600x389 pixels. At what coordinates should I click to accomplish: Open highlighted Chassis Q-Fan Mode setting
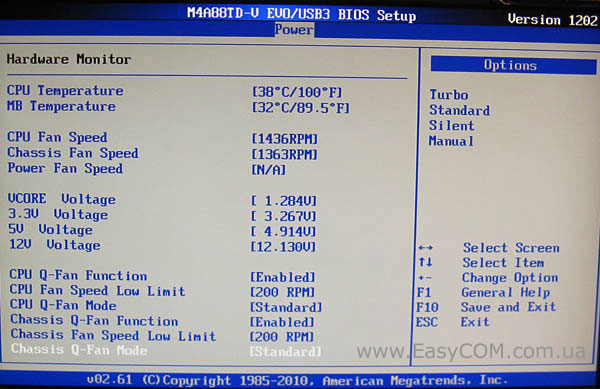coord(285,352)
